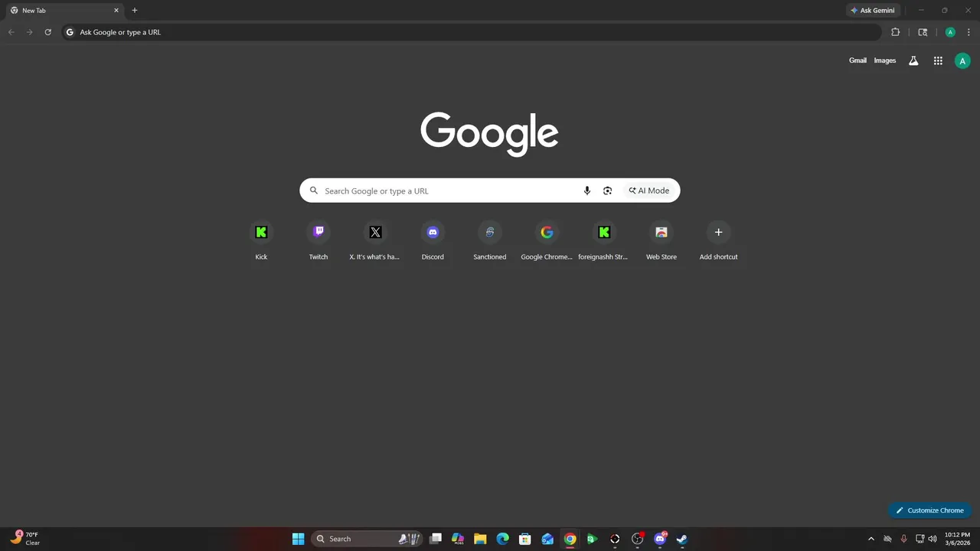Screen dimensions: 980x551
Task: Open the weather widget showing 70°F
Action: click(24, 539)
